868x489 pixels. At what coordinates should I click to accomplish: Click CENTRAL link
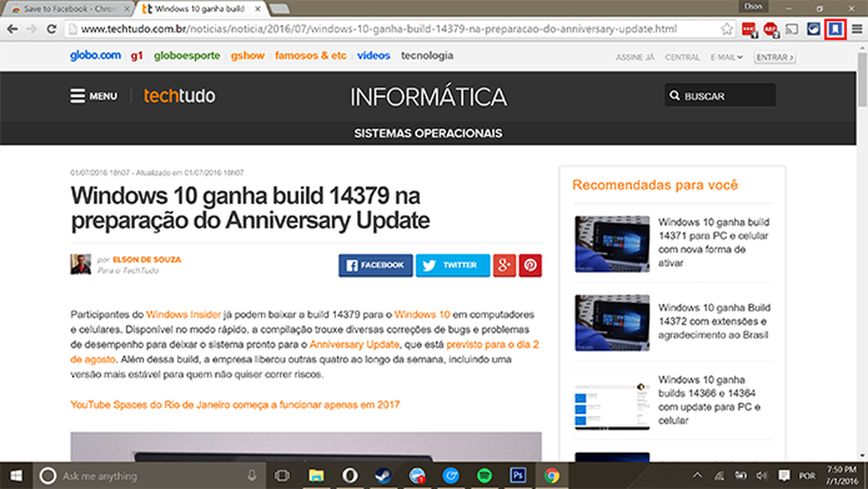(x=682, y=57)
